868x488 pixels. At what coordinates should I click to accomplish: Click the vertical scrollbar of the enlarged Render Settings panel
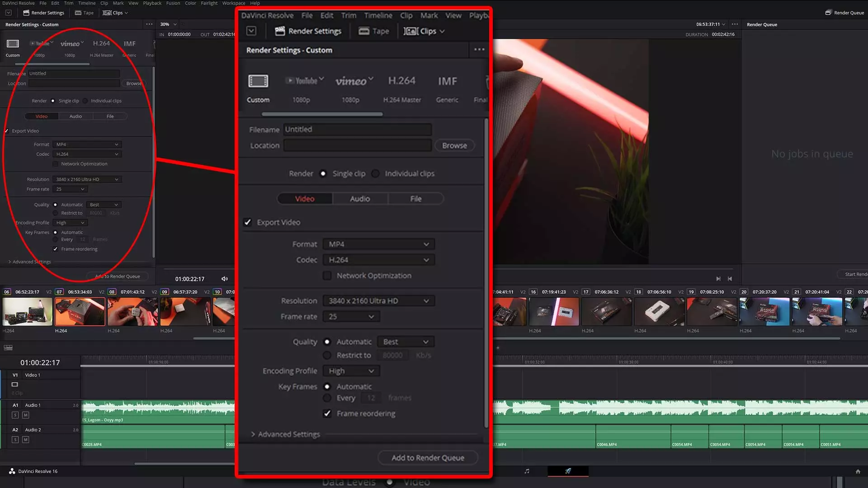coord(486,272)
